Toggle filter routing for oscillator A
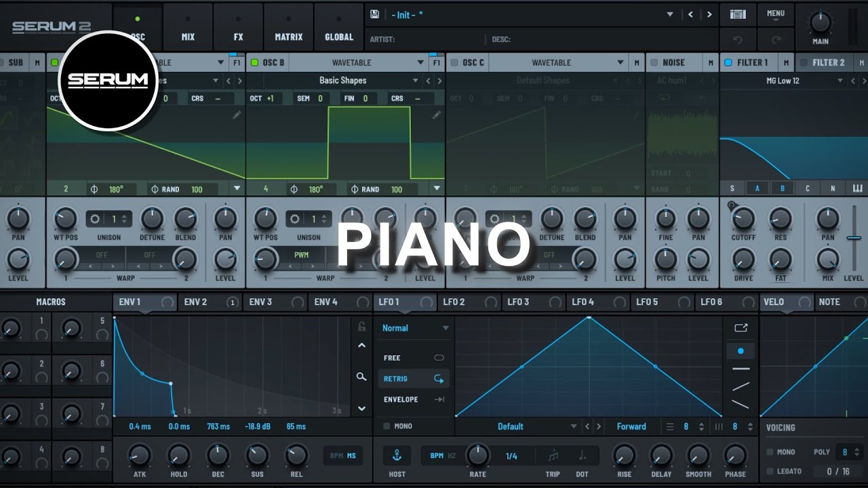Viewport: 868px width, 488px height. tap(757, 188)
